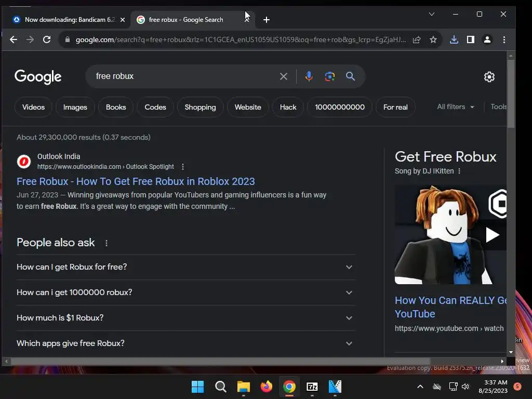Filter results by Images
This screenshot has height=399, width=532.
[75, 107]
